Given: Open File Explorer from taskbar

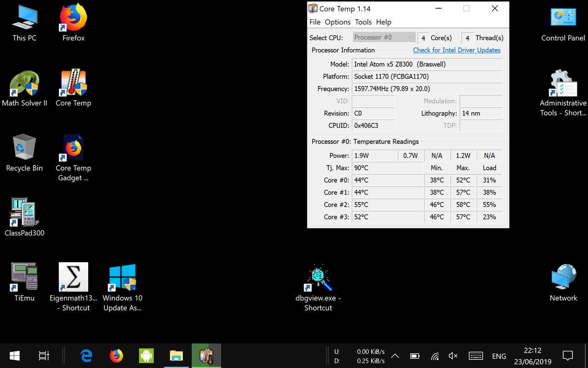Looking at the screenshot, I should coord(176,356).
